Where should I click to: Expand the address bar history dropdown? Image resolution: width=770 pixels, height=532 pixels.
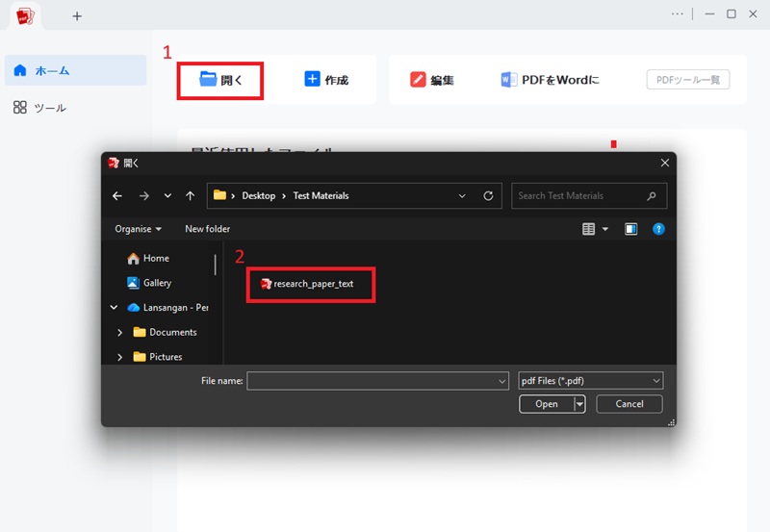[462, 196]
